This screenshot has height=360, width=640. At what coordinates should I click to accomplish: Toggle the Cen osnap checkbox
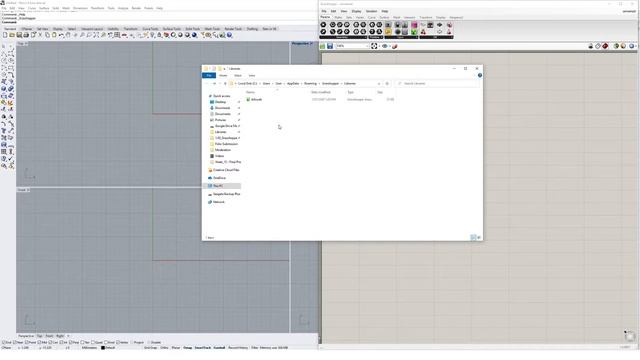click(51, 342)
